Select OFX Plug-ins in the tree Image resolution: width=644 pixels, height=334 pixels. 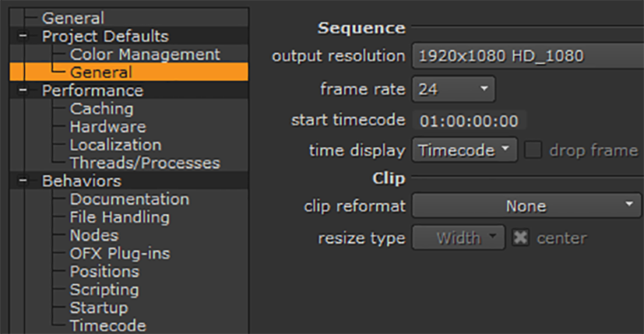119,253
